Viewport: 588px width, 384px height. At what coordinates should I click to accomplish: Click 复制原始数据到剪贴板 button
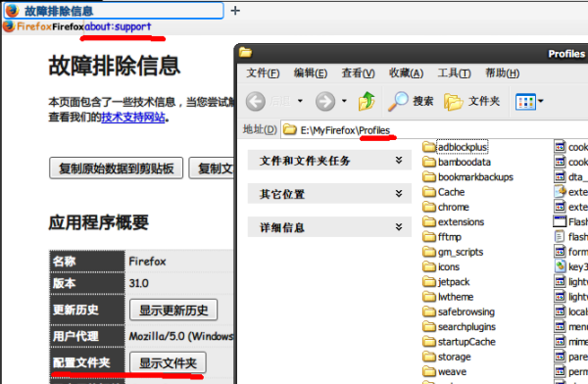coord(117,168)
